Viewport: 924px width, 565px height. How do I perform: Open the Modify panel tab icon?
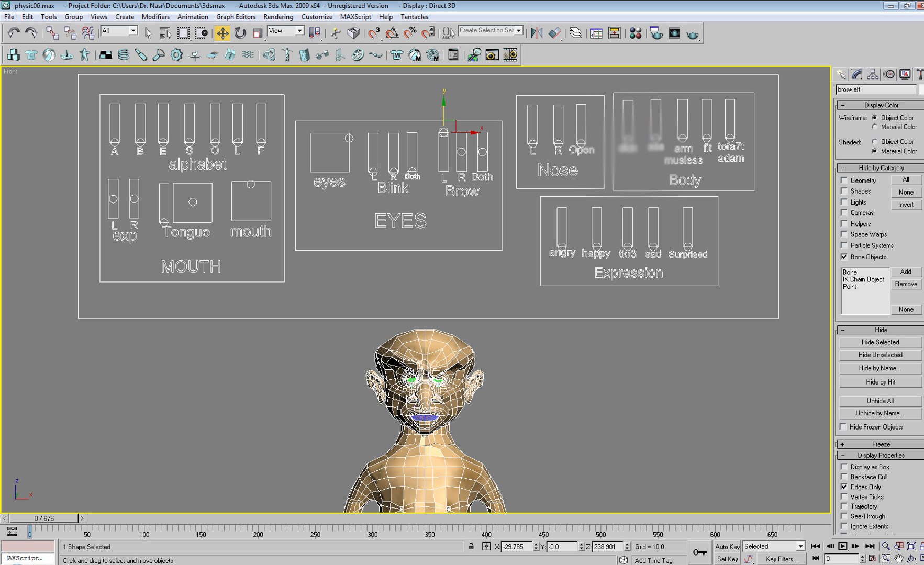coord(857,74)
